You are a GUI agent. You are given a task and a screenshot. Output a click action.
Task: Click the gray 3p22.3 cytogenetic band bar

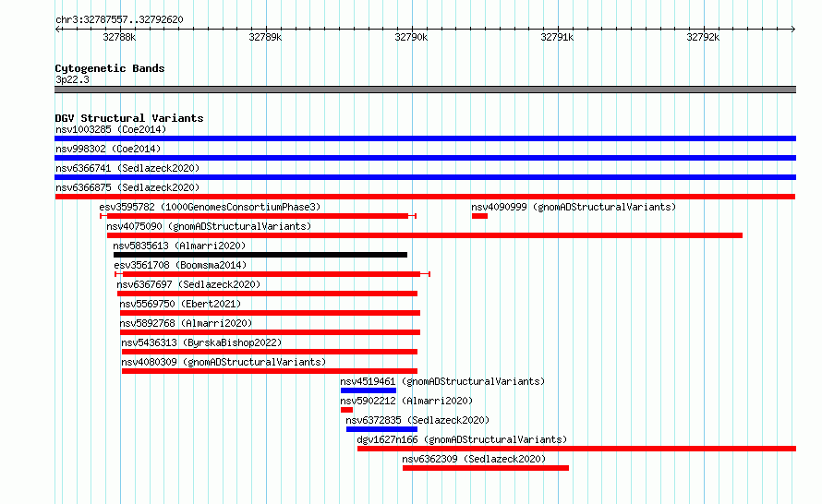[425, 90]
